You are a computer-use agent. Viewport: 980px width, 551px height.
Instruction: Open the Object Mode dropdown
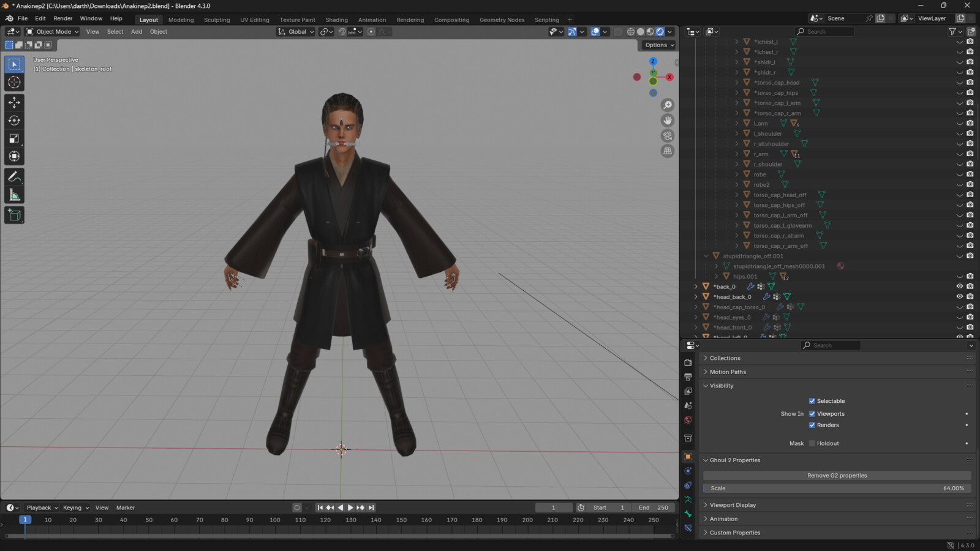pyautogui.click(x=52, y=32)
